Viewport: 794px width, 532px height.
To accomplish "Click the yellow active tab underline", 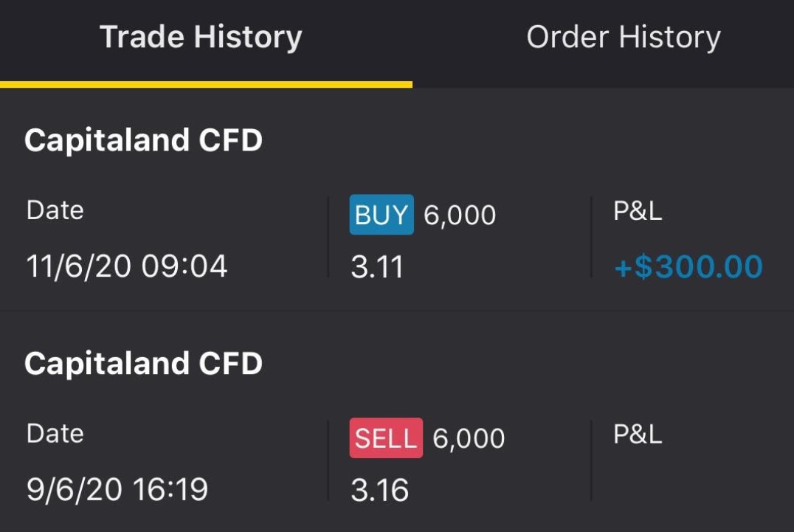I will tap(206, 84).
